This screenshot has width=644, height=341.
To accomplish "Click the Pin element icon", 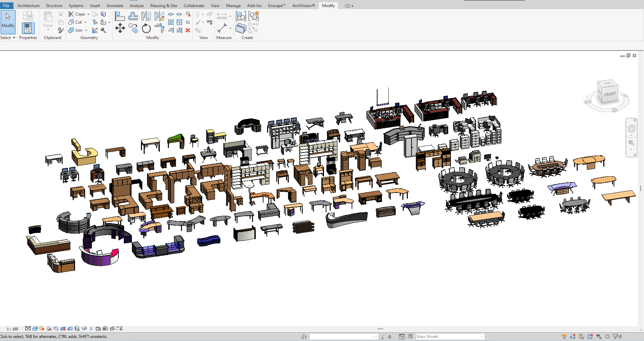I will pos(187,22).
